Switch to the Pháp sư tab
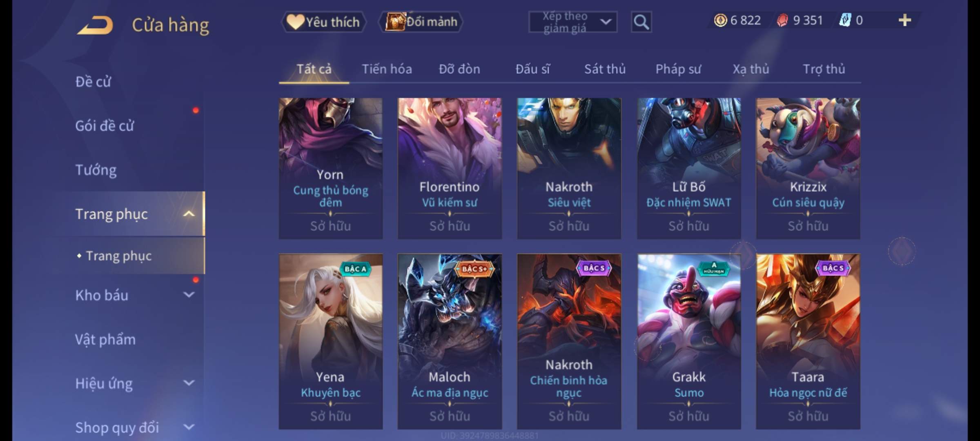Image resolution: width=980 pixels, height=441 pixels. [x=678, y=69]
